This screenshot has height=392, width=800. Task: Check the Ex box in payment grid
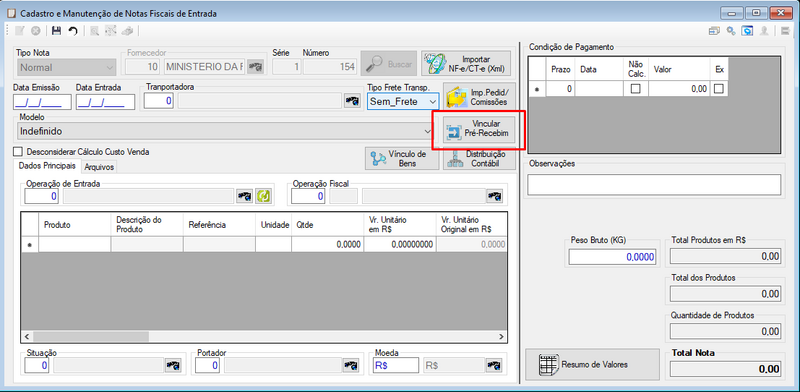[718, 89]
